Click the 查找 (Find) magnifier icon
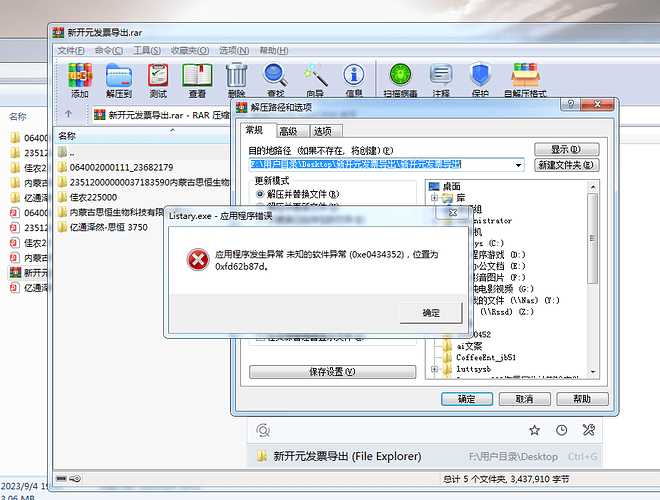The height and width of the screenshot is (500, 660). click(276, 80)
